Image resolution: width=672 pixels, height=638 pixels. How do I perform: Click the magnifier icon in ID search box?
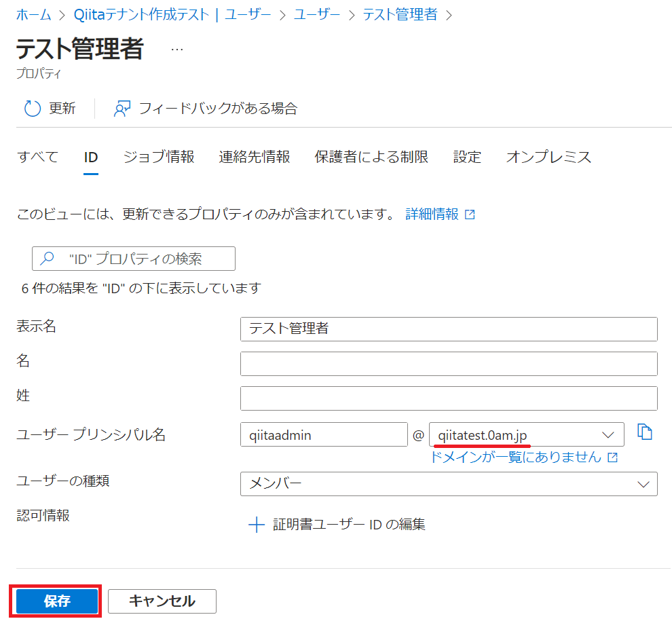pos(47,258)
